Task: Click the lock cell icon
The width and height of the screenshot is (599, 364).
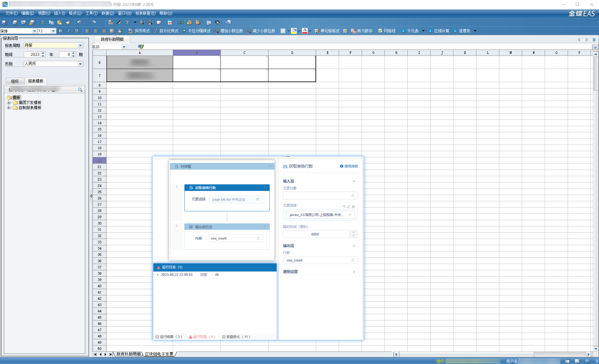Action: pyautogui.click(x=120, y=31)
